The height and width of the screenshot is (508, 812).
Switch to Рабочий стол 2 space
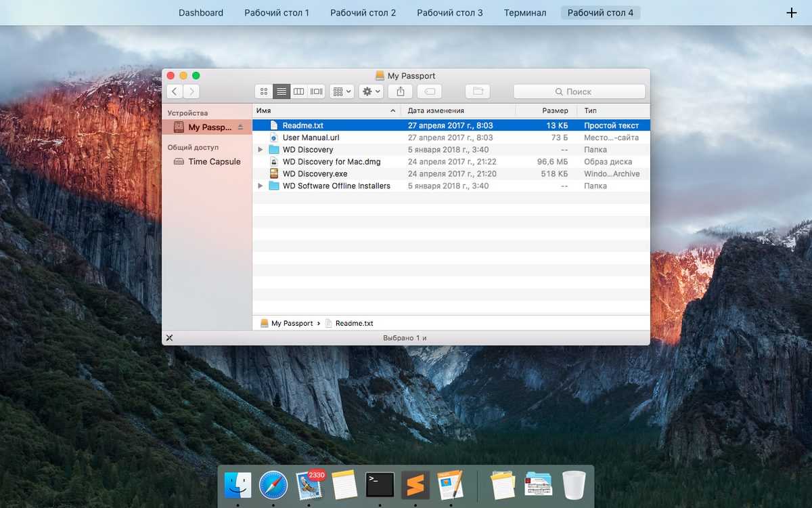(363, 13)
